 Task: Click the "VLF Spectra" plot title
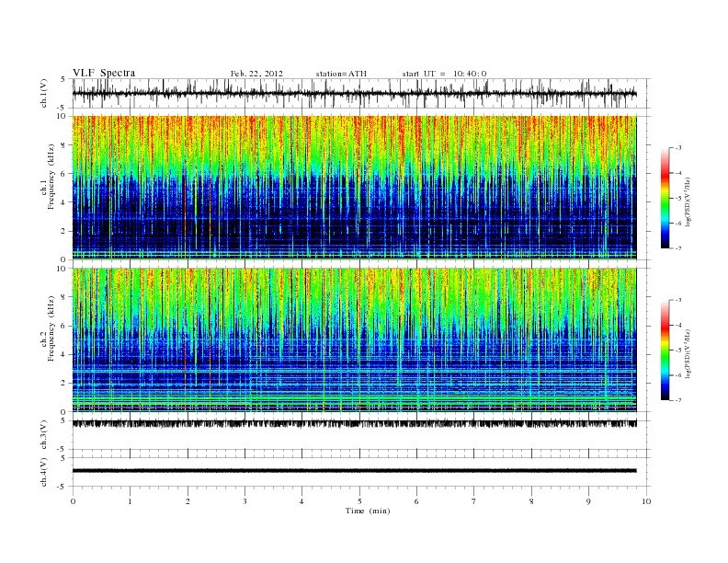(x=104, y=73)
